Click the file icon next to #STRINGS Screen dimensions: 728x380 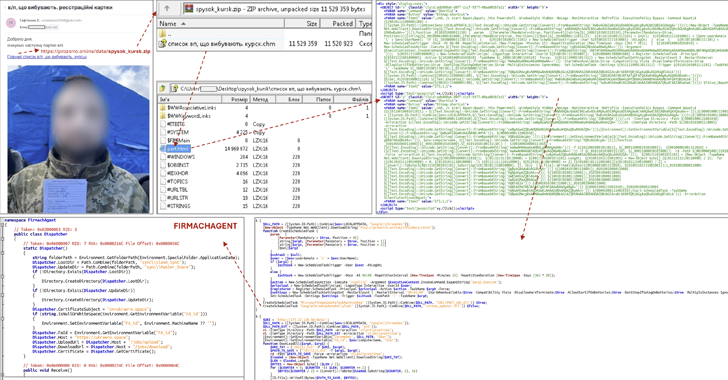click(x=163, y=206)
